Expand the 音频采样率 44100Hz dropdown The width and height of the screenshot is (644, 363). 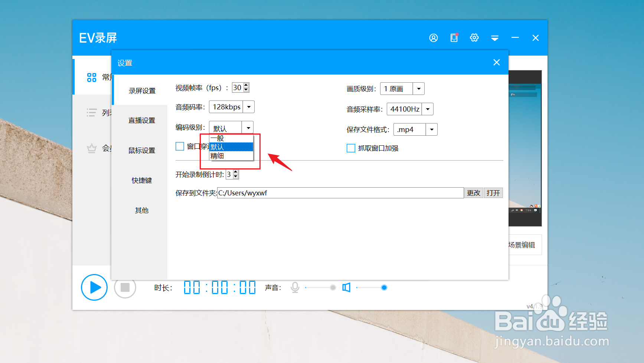pos(428,109)
